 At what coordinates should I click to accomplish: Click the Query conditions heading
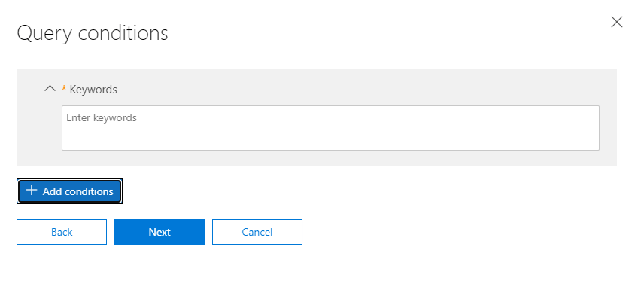92,33
